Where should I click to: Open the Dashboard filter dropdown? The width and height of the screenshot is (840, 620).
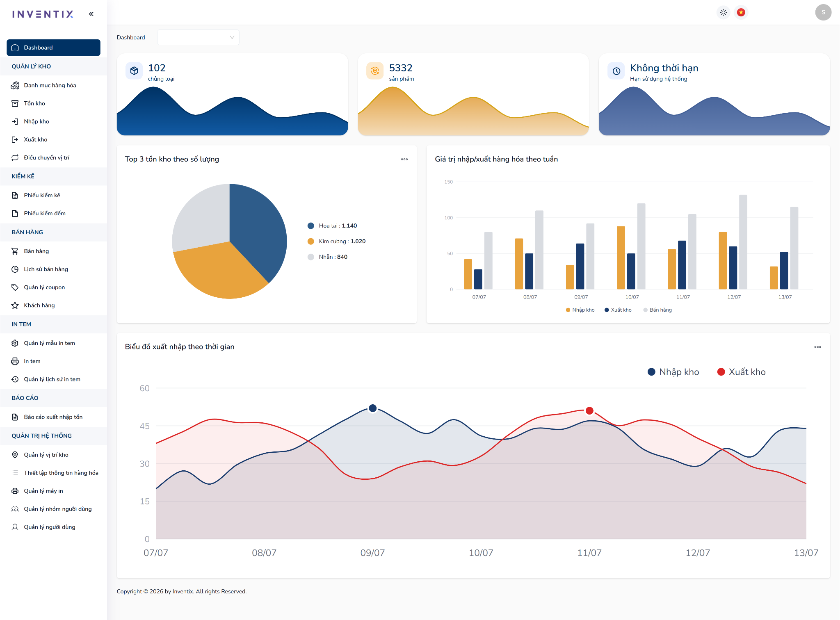click(198, 37)
